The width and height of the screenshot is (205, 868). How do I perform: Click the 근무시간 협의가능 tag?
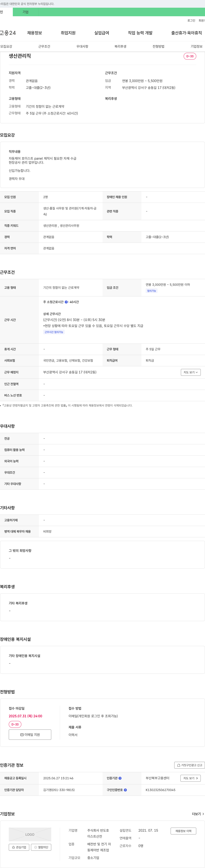(54, 332)
